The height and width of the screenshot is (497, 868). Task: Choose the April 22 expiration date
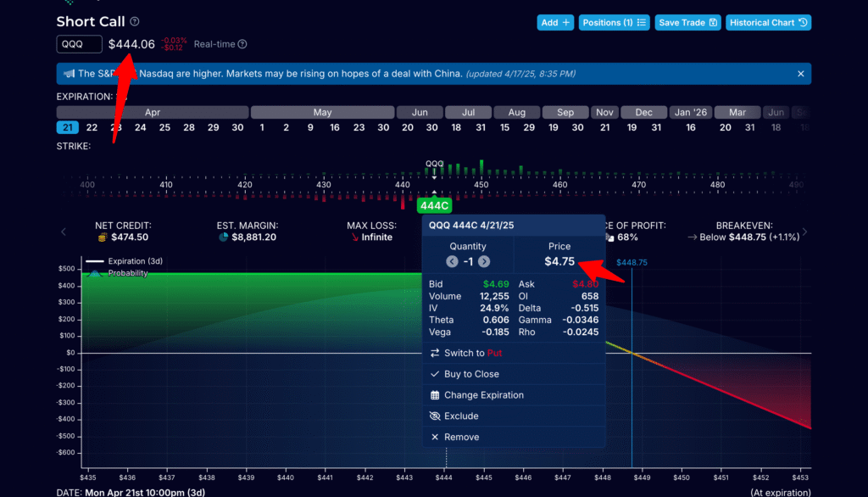click(92, 127)
